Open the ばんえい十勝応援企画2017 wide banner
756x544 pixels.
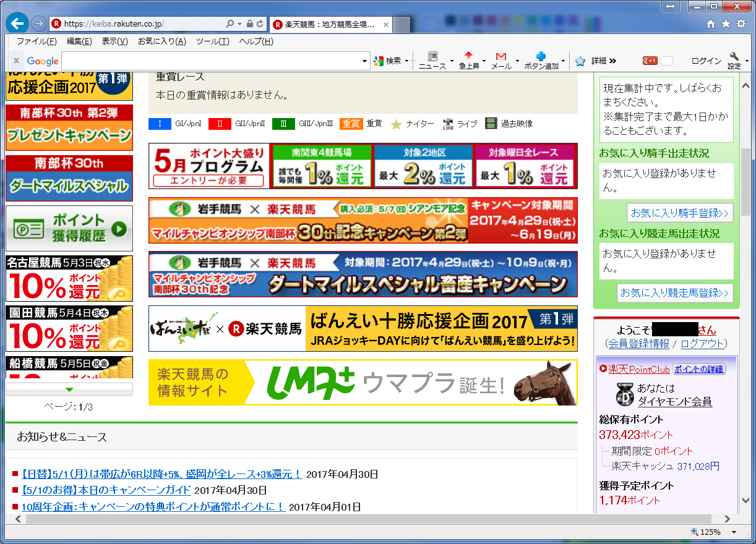[x=363, y=328]
